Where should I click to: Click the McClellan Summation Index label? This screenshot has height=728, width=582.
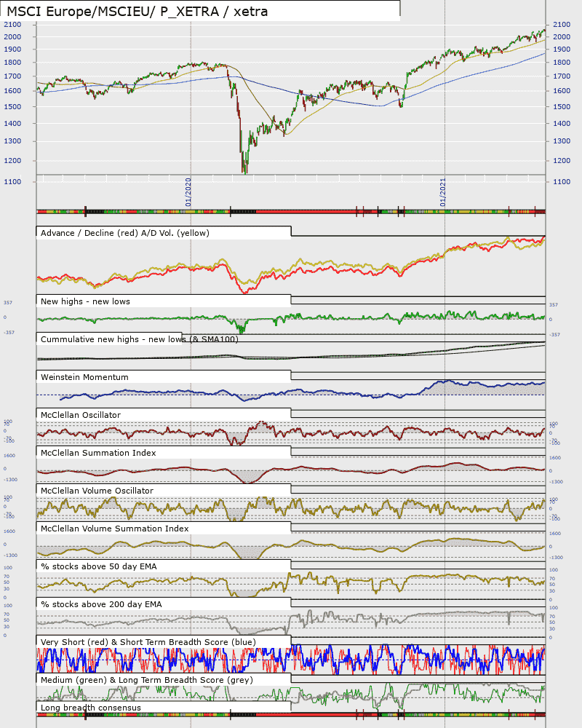[98, 453]
